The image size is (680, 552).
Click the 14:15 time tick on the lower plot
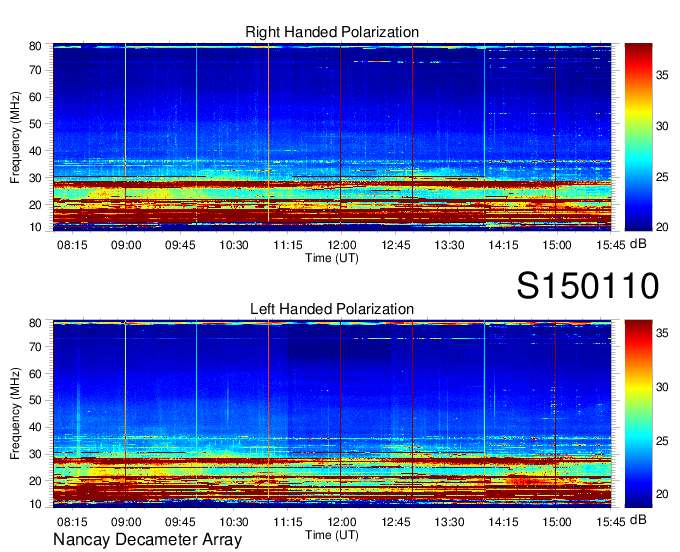coord(503,522)
